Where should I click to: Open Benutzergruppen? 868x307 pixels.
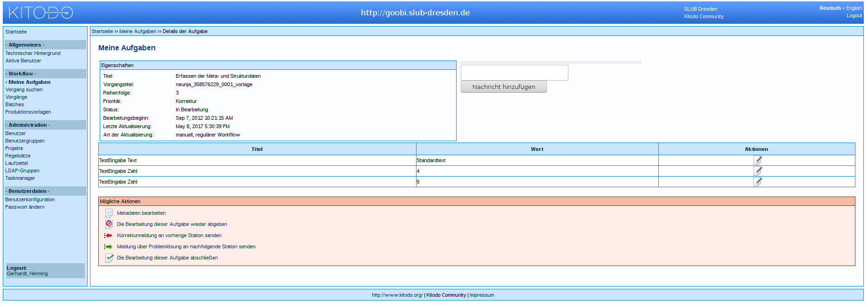25,141
